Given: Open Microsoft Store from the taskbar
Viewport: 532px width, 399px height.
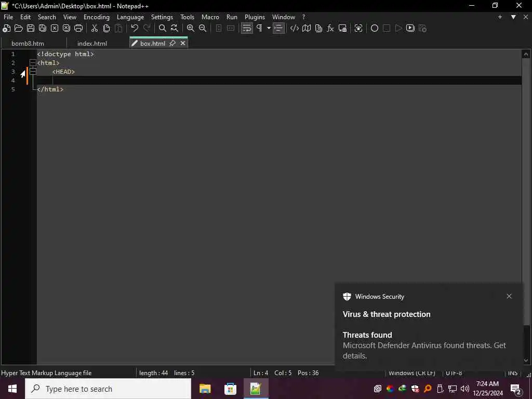Looking at the screenshot, I should point(230,389).
